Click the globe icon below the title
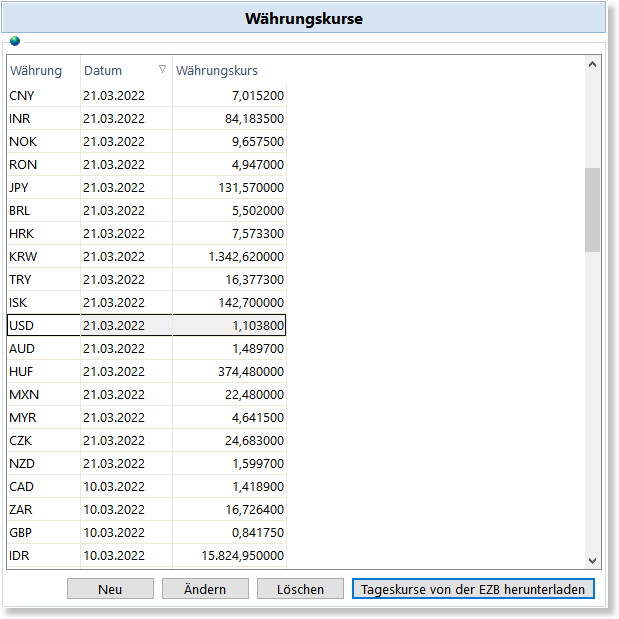The width and height of the screenshot is (619, 619). pos(14,41)
